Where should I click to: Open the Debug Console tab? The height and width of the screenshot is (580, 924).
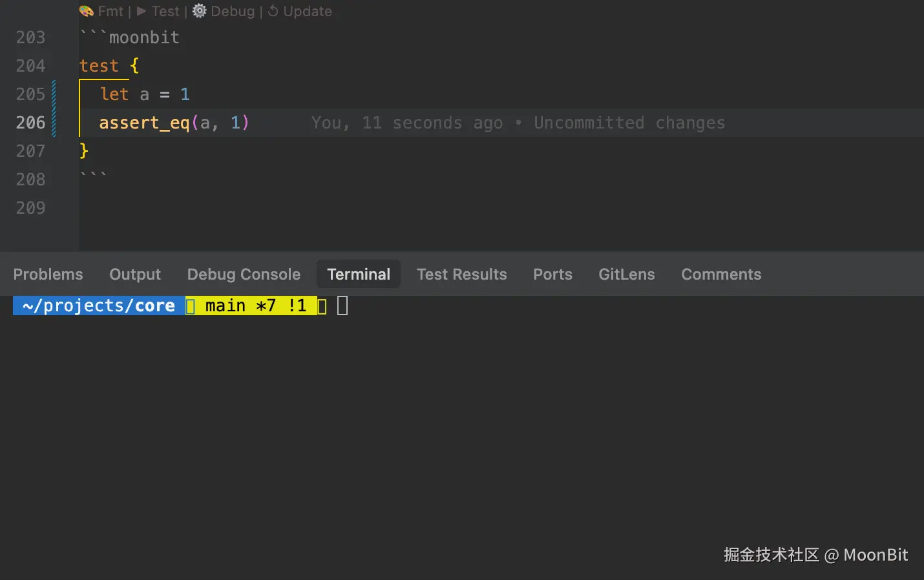(244, 274)
